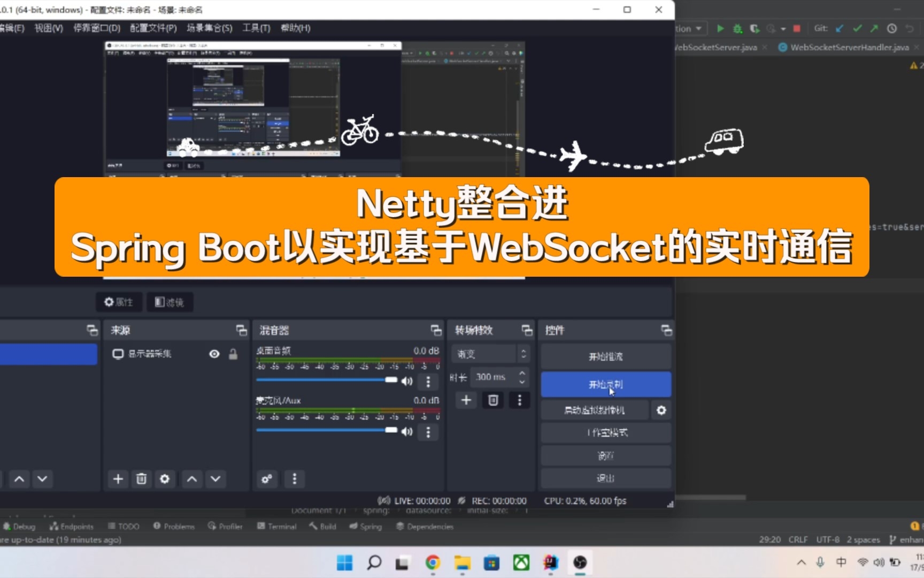Switch to WebSocketServerHandler.java tab in IntelliJ
Image resolution: width=924 pixels, height=578 pixels.
click(849, 47)
